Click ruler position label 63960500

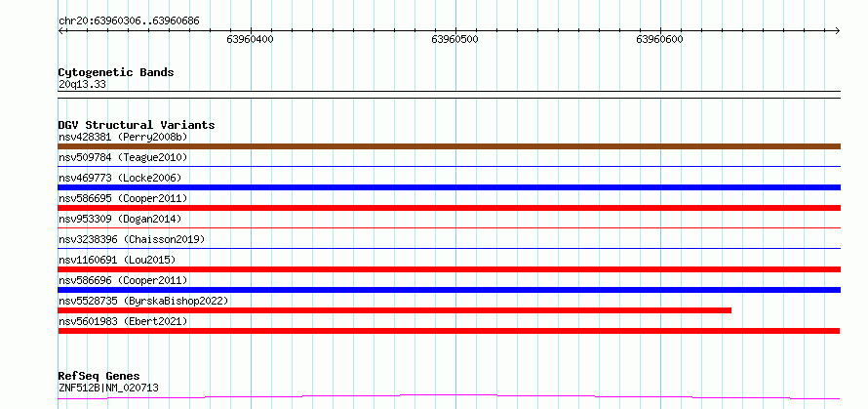coord(455,39)
